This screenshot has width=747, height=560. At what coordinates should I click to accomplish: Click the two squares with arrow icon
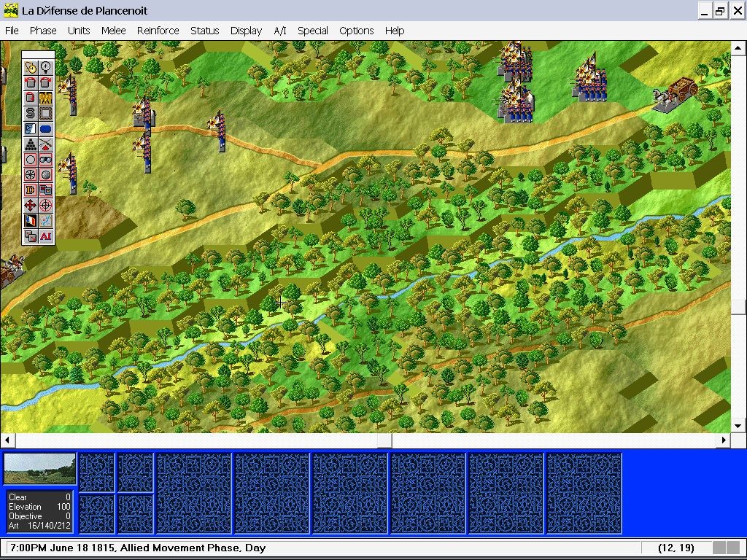click(31, 236)
